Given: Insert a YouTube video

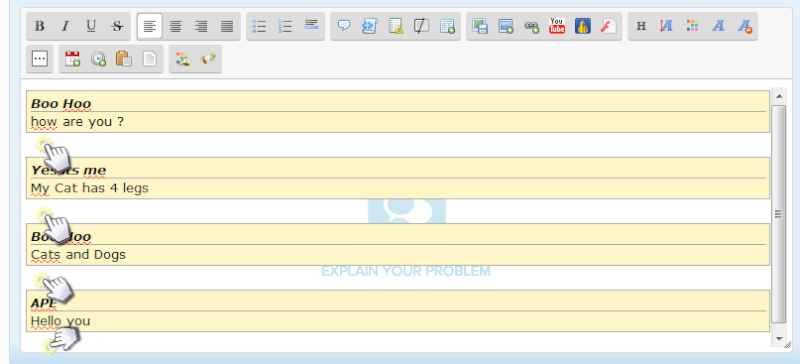Looking at the screenshot, I should coord(557,26).
